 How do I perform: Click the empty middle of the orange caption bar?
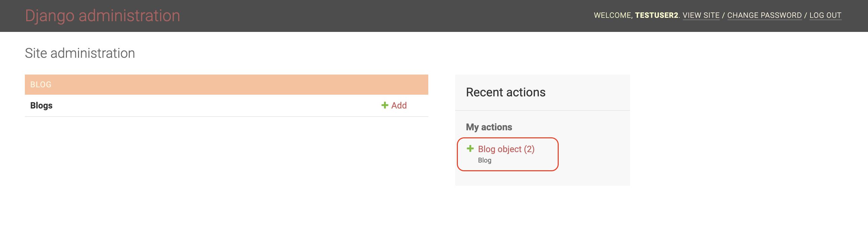pos(226,85)
